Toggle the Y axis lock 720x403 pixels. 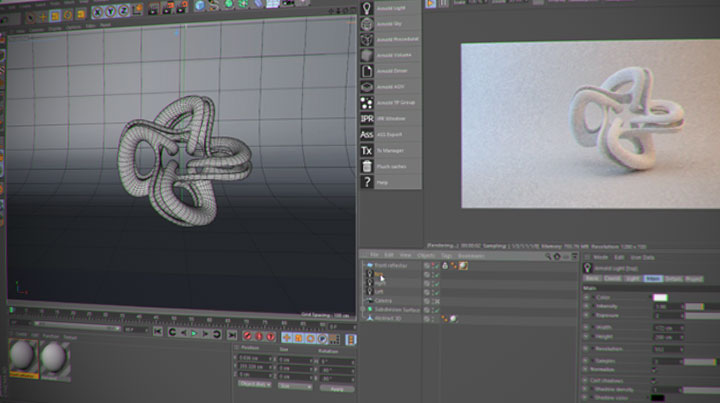[111, 11]
